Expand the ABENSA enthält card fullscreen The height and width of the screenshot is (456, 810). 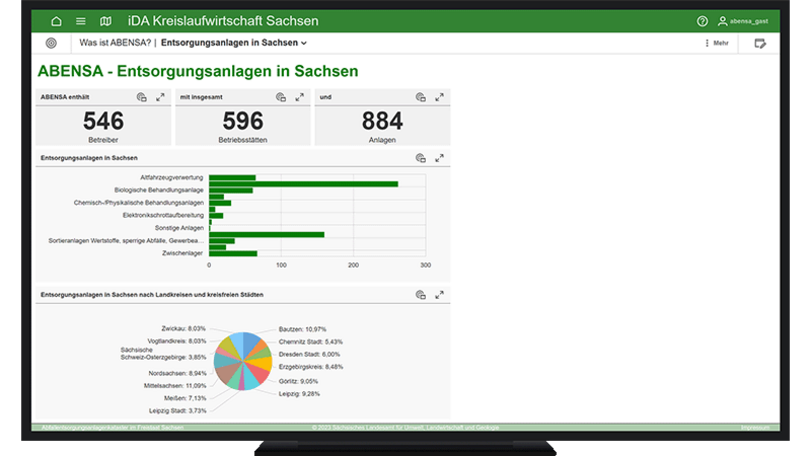(160, 97)
